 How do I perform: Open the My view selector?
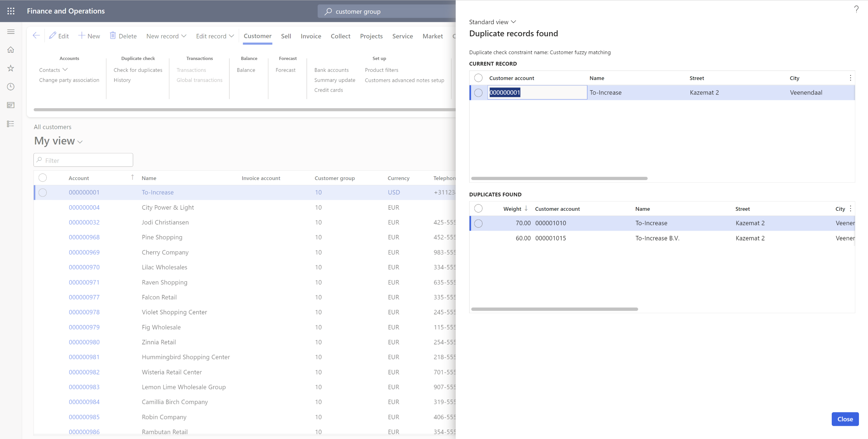click(x=58, y=141)
